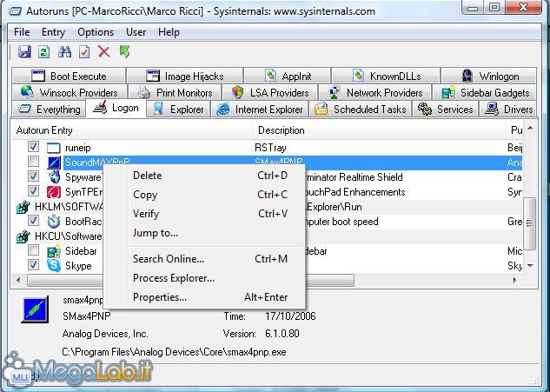
Task: Switch to the AppInit tab
Action: point(288,76)
